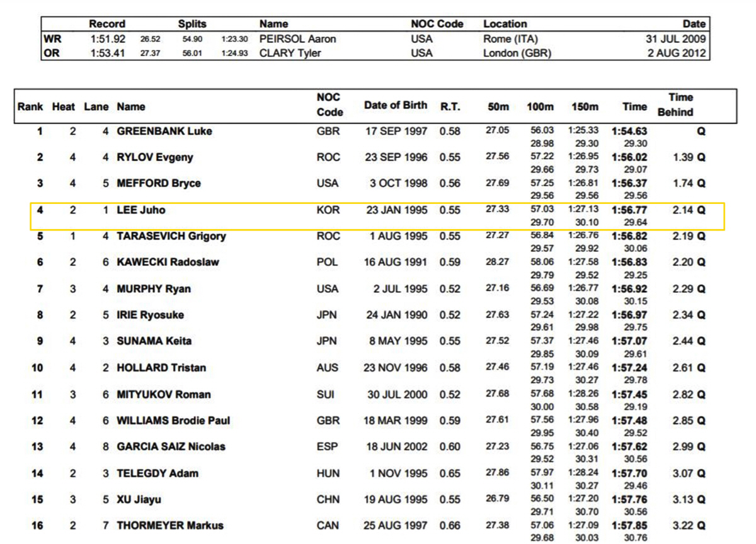Click the Splits header in records table

tap(192, 24)
